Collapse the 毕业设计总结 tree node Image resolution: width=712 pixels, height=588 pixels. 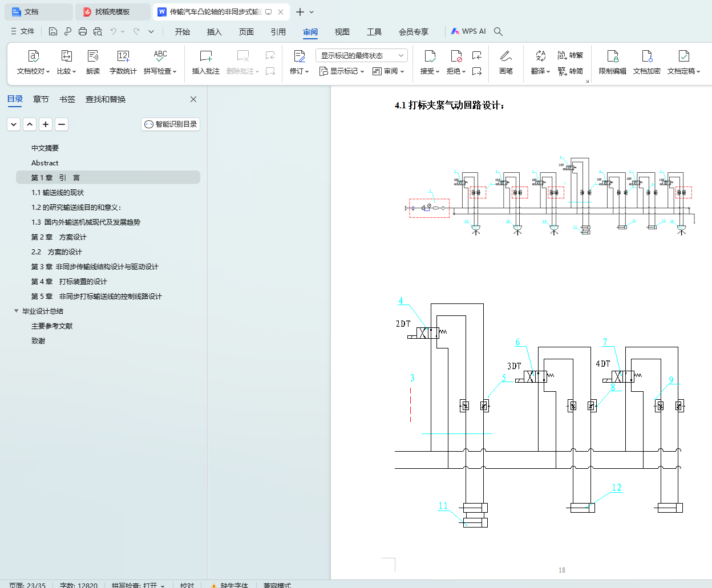(16, 311)
